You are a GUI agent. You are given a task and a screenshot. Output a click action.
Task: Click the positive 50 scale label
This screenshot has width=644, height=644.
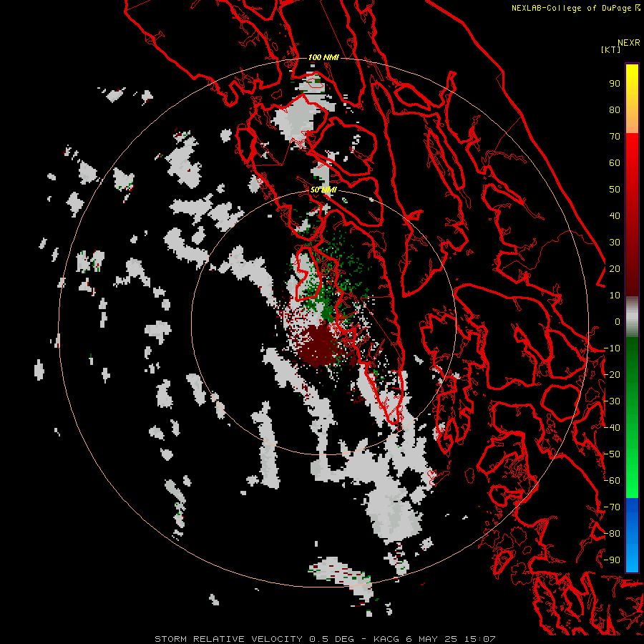click(615, 190)
